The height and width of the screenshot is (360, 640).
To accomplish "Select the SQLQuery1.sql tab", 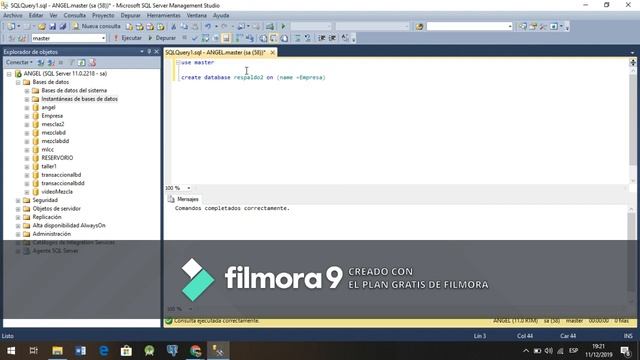I will pos(216,52).
